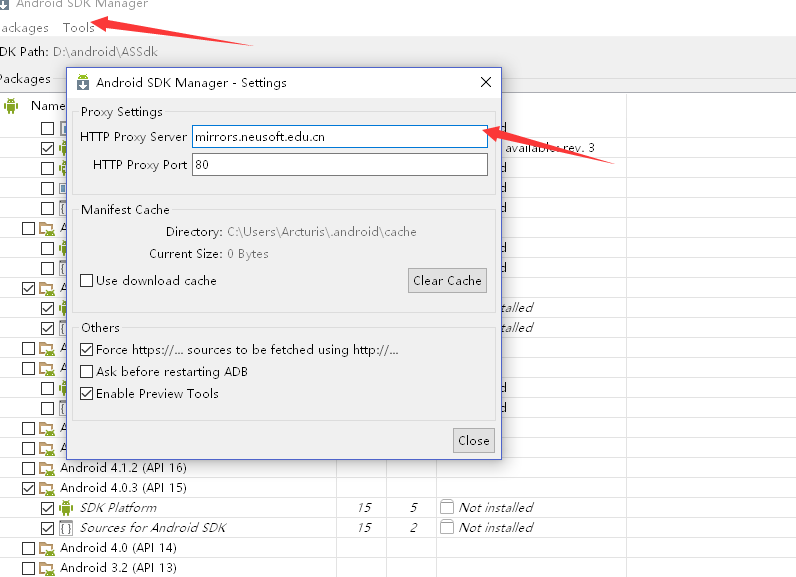This screenshot has height=577, width=796.
Task: Click the Name column header
Action: coord(48,106)
